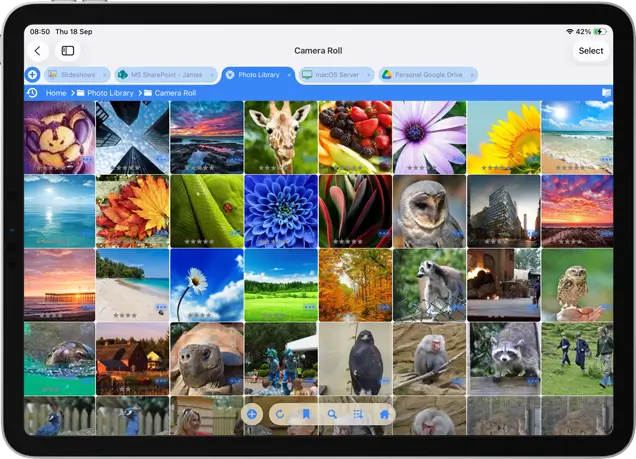Image resolution: width=636 pixels, height=459 pixels.
Task: Tap the floating add plus button
Action: click(x=252, y=414)
